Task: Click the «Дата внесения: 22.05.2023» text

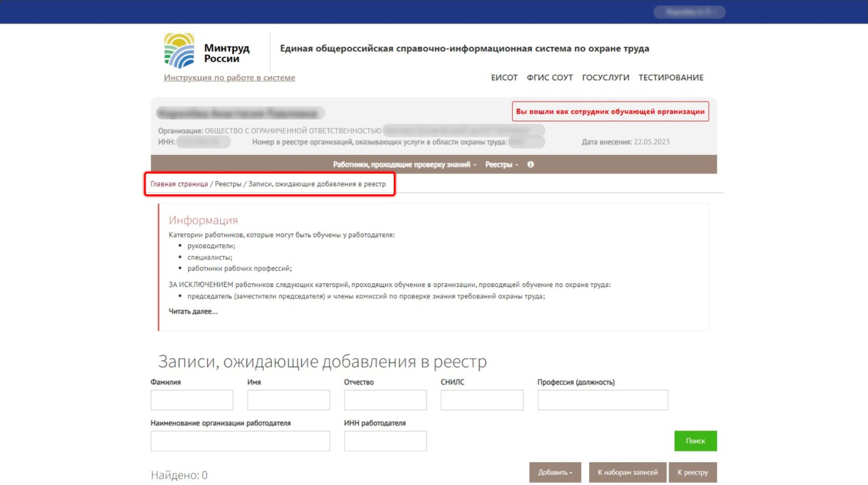Action: pos(626,142)
